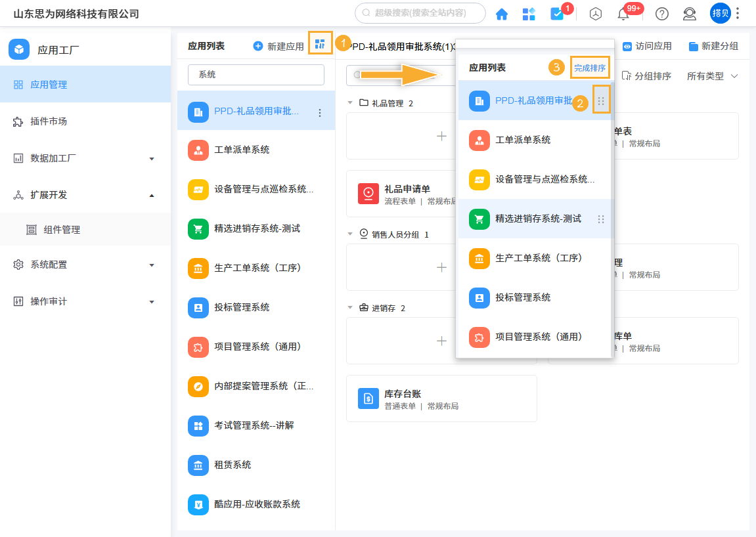Open the 搭贝 avatar in top right
The image size is (756, 537).
click(720, 13)
